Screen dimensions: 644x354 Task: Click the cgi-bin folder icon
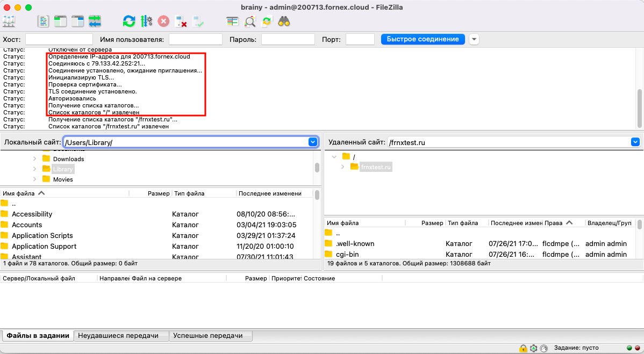point(328,254)
